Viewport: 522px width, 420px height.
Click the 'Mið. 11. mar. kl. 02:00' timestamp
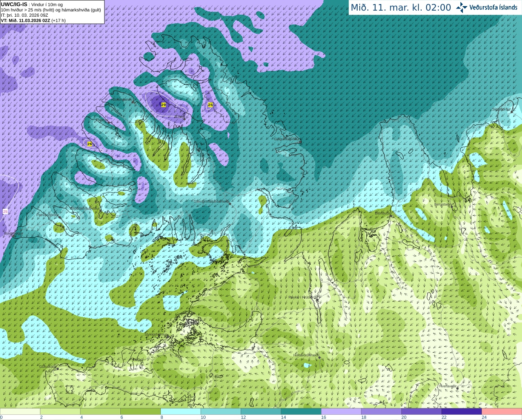pos(401,8)
